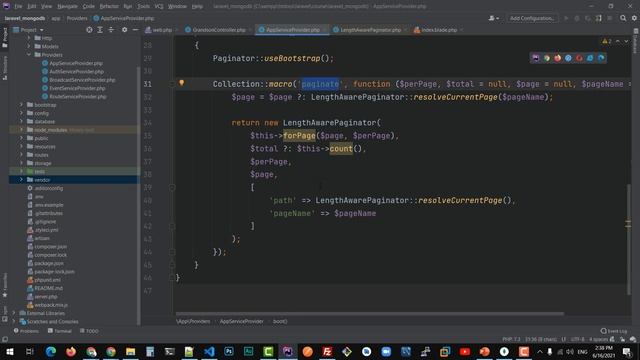This screenshot has width=640, height=360.
Task: Select RouteServiceProvider.php in tree
Action: tap(78, 96)
